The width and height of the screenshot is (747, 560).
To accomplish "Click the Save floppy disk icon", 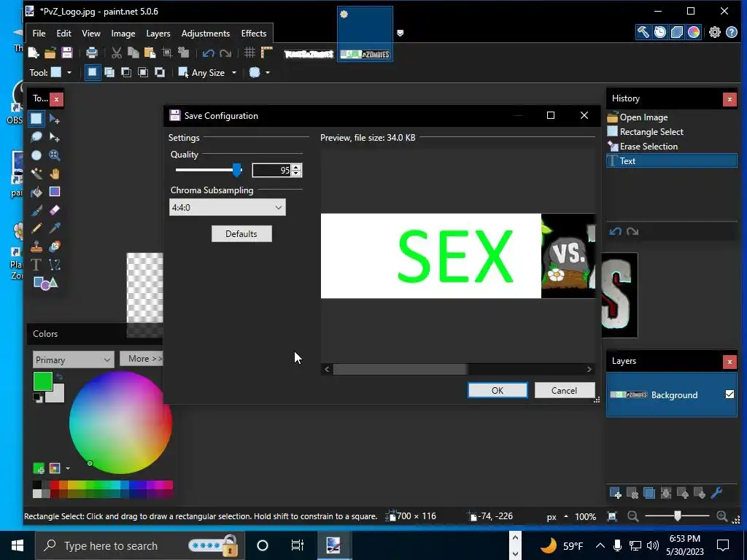I will pyautogui.click(x=66, y=52).
